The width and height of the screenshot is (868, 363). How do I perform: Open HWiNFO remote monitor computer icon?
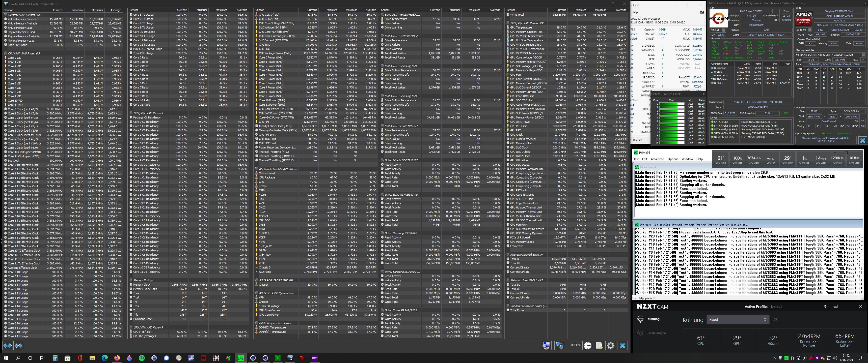pos(546,346)
